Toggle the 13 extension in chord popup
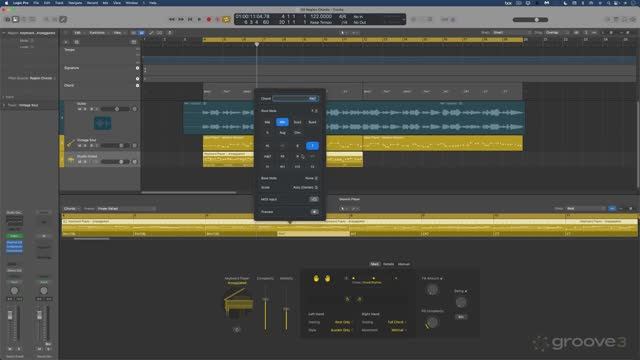This screenshot has width=640, height=360. coord(312,167)
